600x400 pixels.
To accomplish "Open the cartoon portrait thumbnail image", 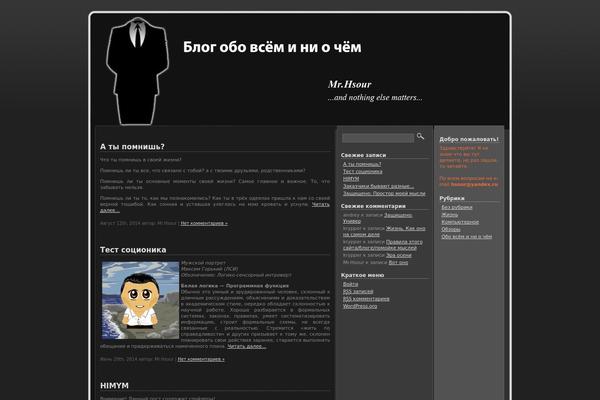I will tap(140, 300).
